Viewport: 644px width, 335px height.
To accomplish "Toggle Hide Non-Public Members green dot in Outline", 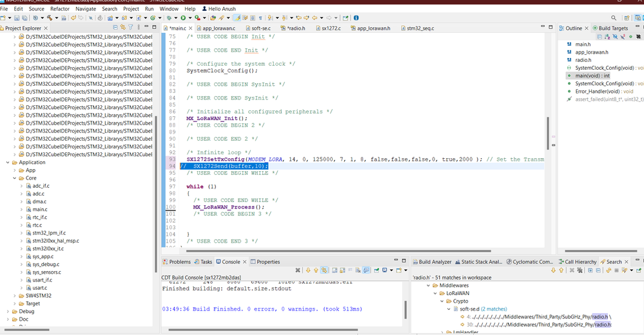I will [630, 37].
